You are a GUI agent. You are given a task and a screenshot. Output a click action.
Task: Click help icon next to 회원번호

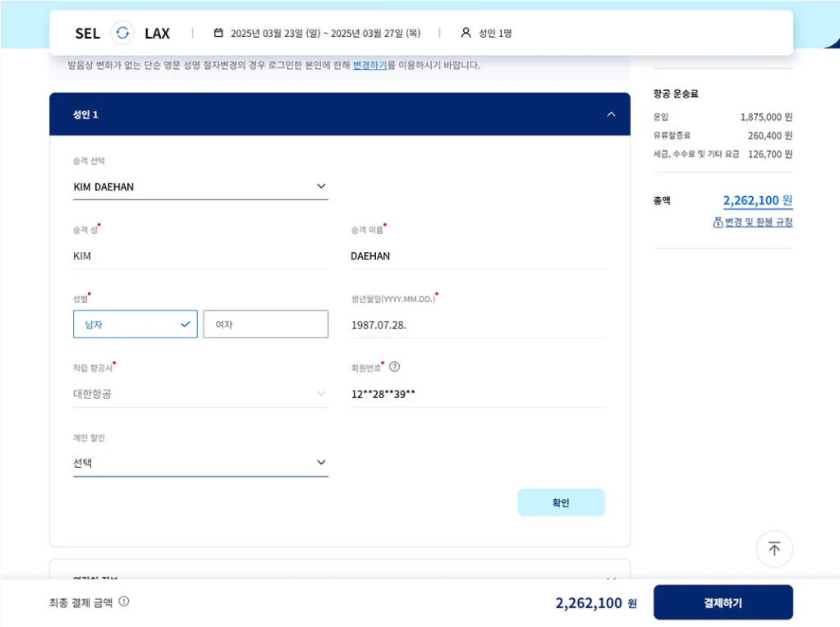395,367
